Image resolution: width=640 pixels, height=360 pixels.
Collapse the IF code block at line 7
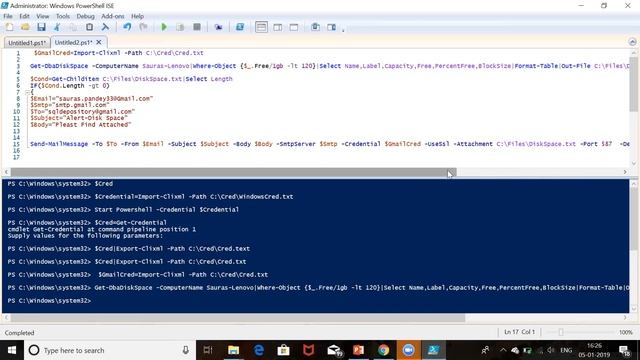tap(27, 92)
